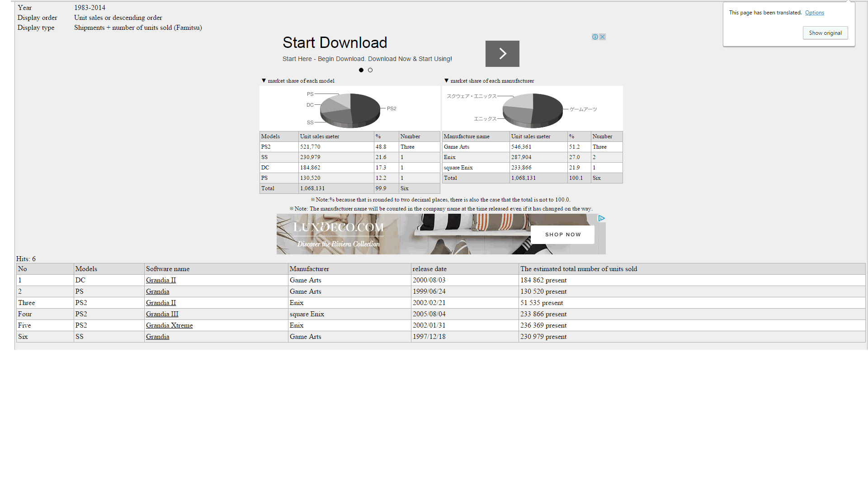868x488 pixels.
Task: Click the Start Download ad headline
Action: (x=335, y=43)
